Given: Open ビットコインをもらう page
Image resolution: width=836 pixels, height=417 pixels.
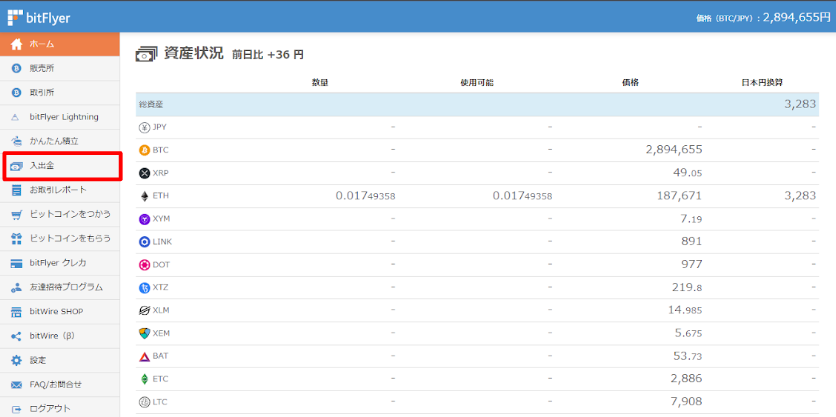Looking at the screenshot, I should (60, 239).
